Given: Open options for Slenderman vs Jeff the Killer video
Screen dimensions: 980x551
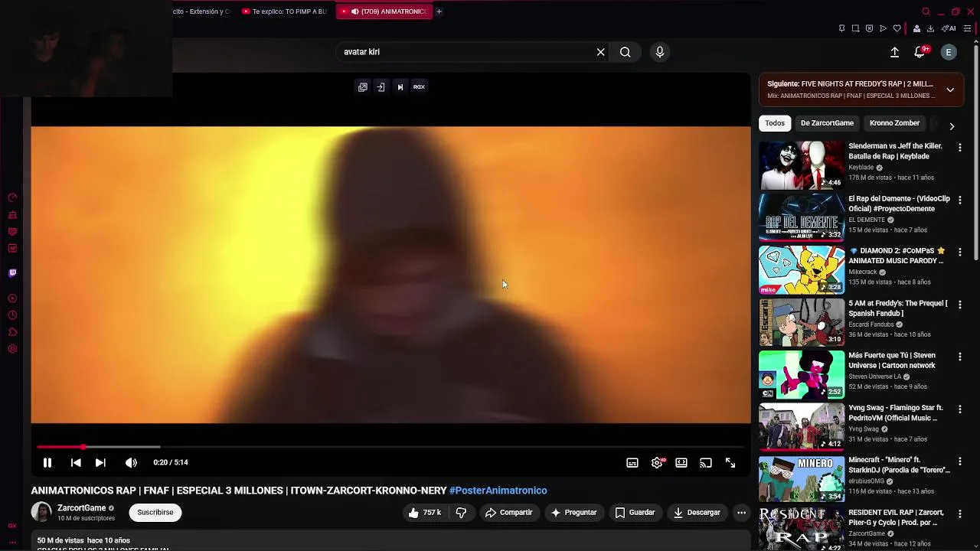Looking at the screenshot, I should pos(960,147).
